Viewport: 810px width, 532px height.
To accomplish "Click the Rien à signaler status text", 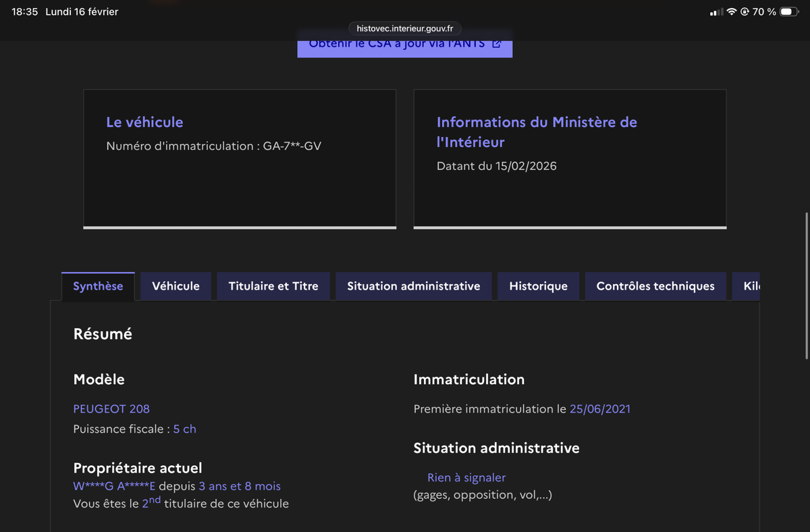I will click(466, 478).
